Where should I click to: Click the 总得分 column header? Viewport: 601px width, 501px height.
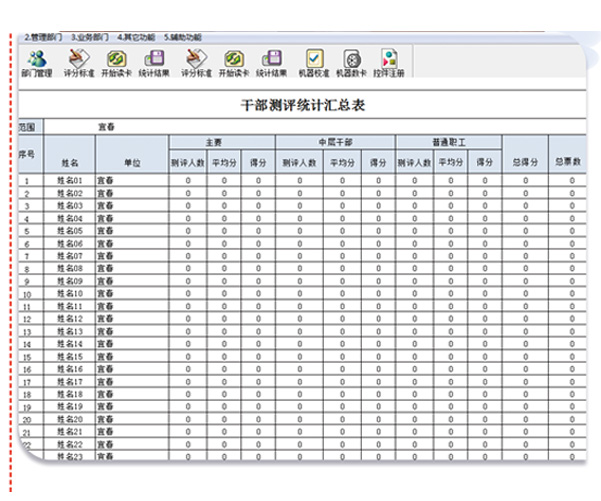pyautogui.click(x=525, y=161)
